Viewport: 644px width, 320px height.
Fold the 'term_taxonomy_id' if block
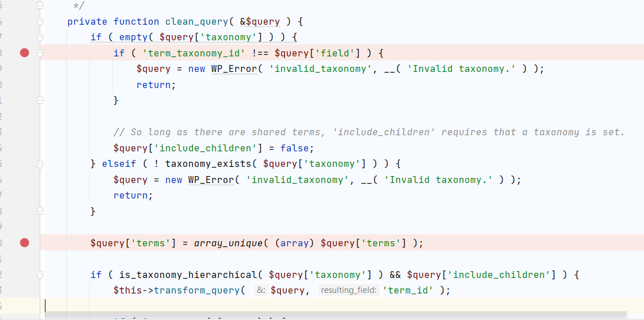coord(40,53)
